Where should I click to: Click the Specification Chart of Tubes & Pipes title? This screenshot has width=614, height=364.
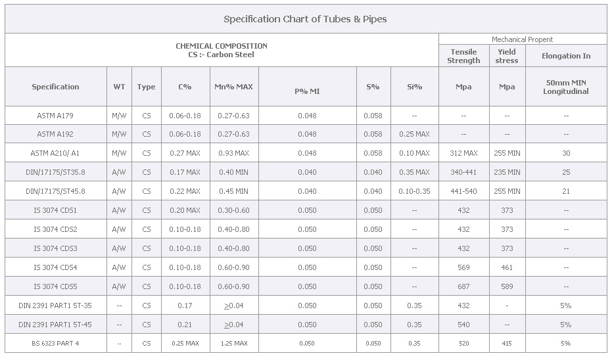point(305,19)
